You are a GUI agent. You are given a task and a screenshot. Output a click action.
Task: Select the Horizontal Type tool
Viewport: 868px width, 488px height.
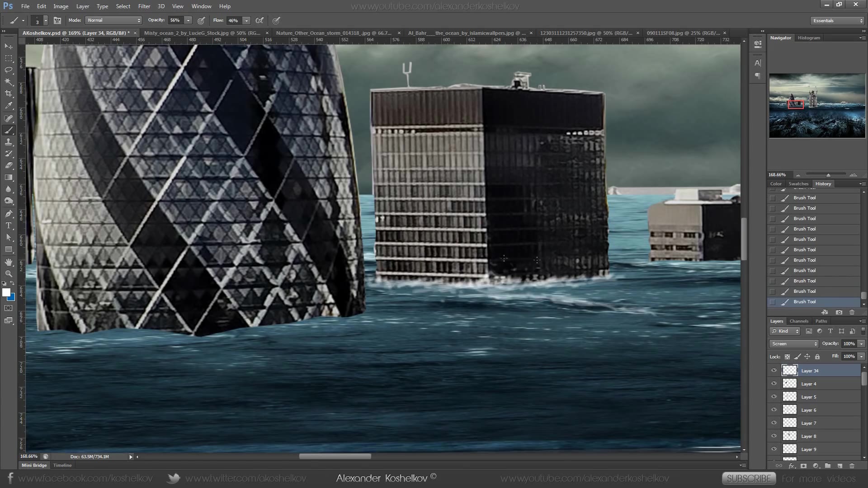point(9,225)
